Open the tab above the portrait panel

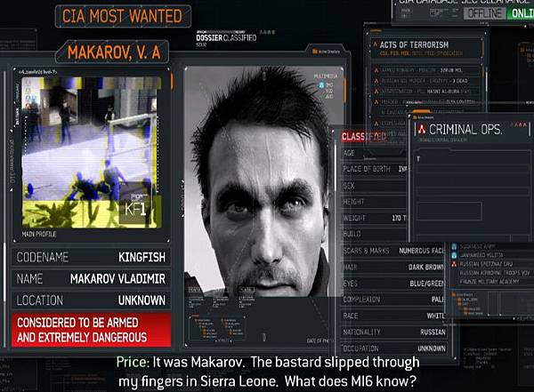[327, 51]
